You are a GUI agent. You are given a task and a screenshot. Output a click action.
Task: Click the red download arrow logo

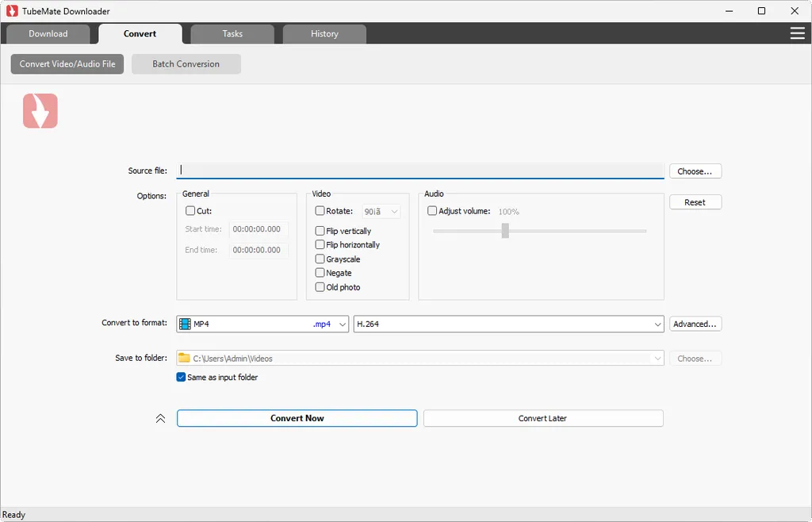coord(40,111)
